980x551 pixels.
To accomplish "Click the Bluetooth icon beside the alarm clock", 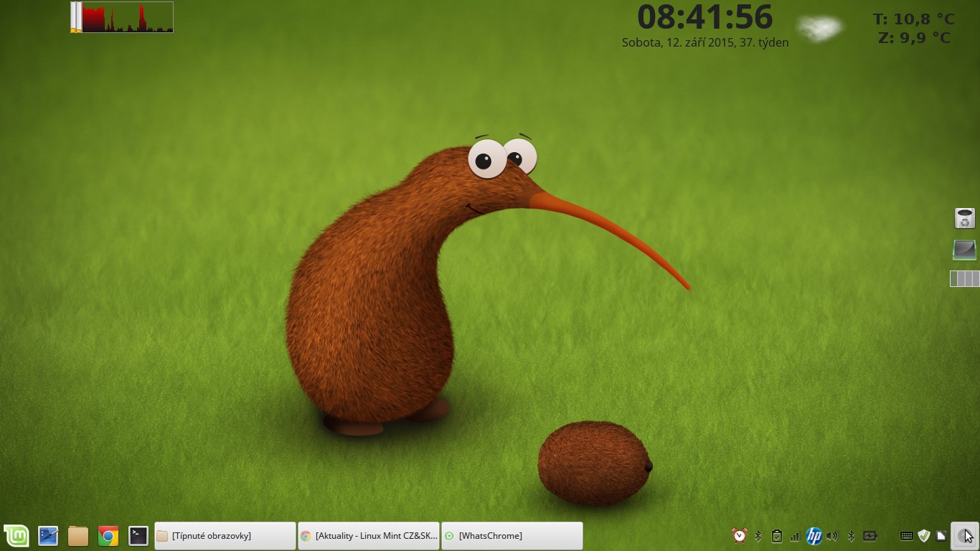I will (x=758, y=536).
